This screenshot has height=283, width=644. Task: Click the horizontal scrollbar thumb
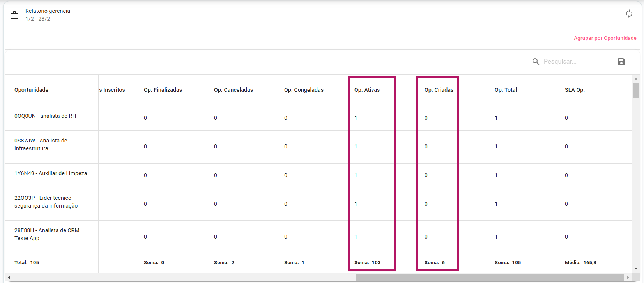point(489,277)
